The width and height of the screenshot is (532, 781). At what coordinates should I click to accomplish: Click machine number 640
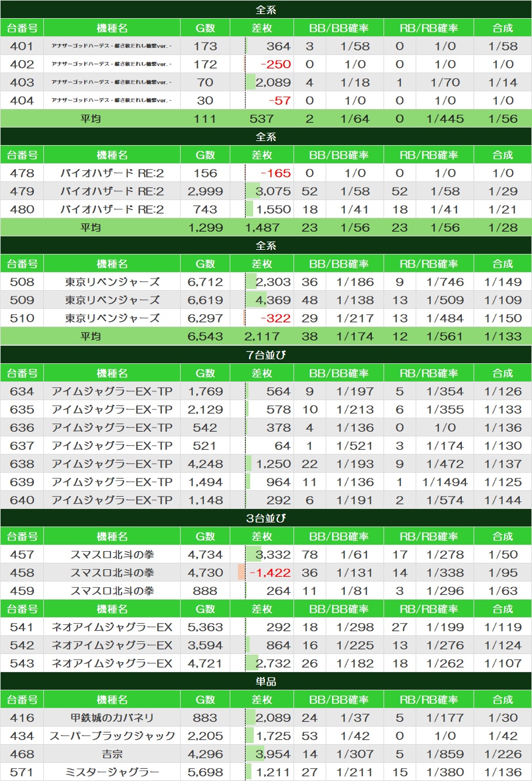click(x=22, y=500)
